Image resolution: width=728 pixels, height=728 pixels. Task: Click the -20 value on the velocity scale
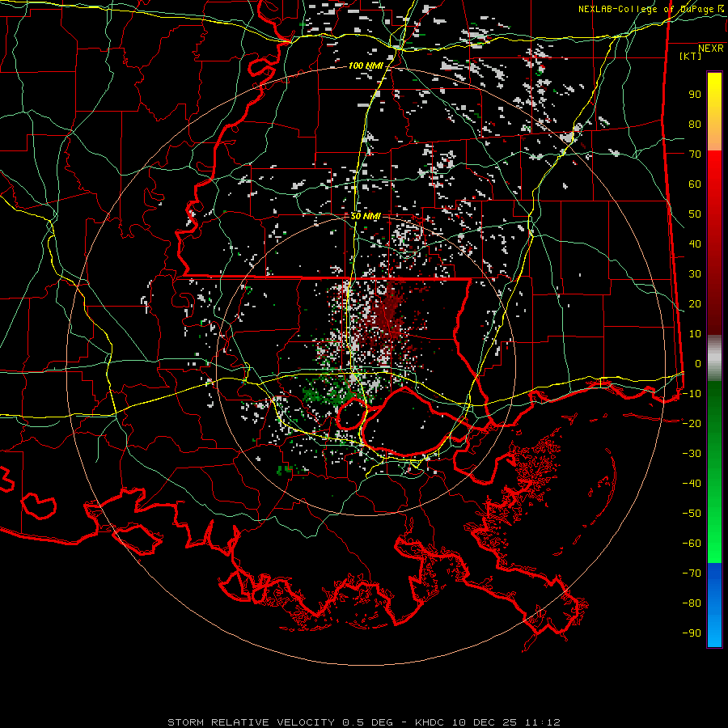pyautogui.click(x=692, y=423)
